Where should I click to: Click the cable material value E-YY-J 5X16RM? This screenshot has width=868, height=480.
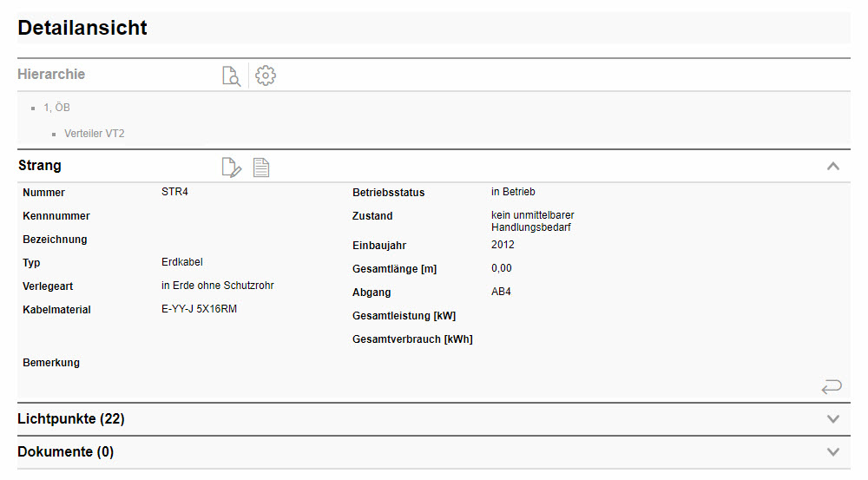(x=199, y=309)
